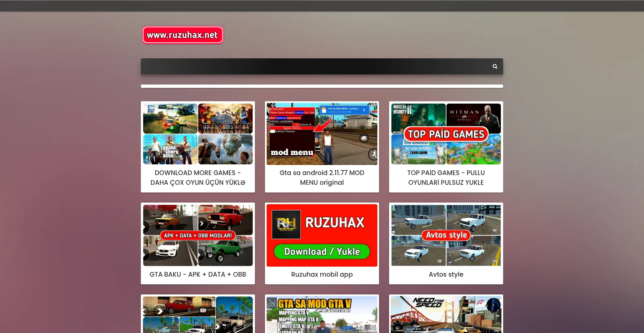This screenshot has width=644, height=333.
Task: Click inside the dark search input field
Action: tap(312, 66)
